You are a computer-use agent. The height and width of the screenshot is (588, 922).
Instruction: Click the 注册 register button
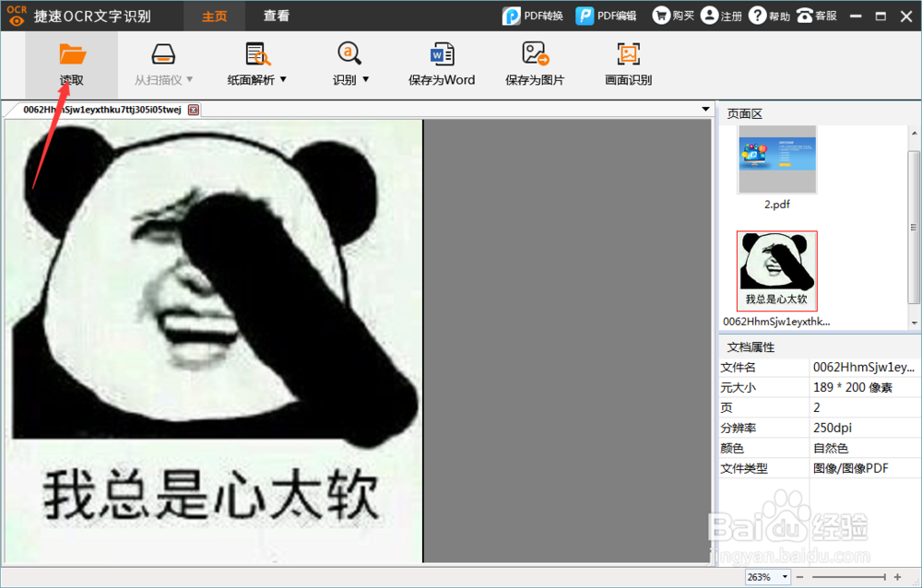click(720, 15)
